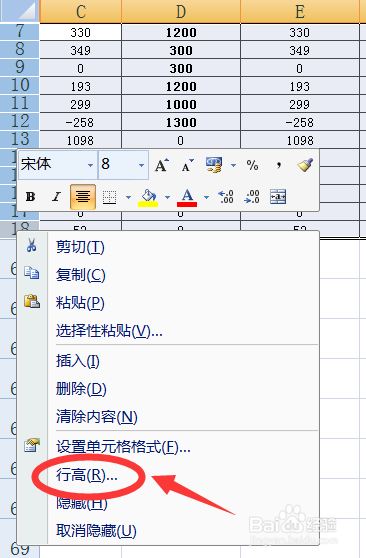Image resolution: width=366 pixels, height=558 pixels.
Task: Toggle center alignment button
Action: (83, 196)
